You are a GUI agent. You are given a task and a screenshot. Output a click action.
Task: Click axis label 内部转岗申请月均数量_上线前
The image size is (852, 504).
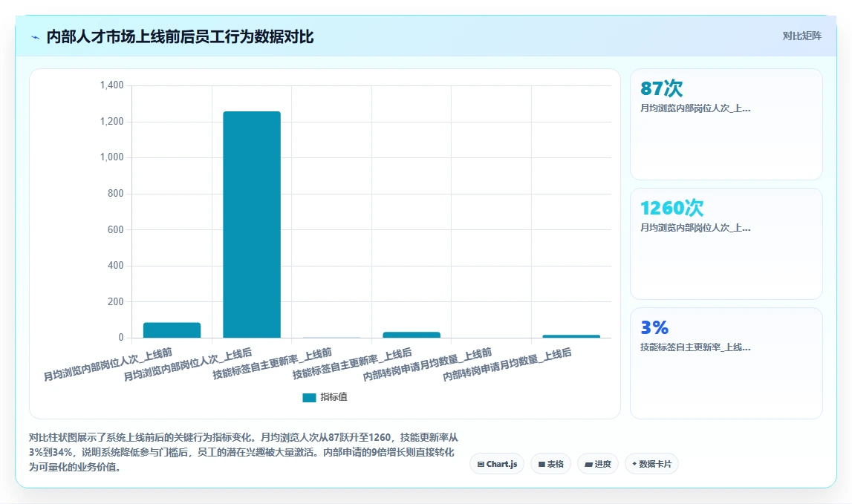click(428, 364)
